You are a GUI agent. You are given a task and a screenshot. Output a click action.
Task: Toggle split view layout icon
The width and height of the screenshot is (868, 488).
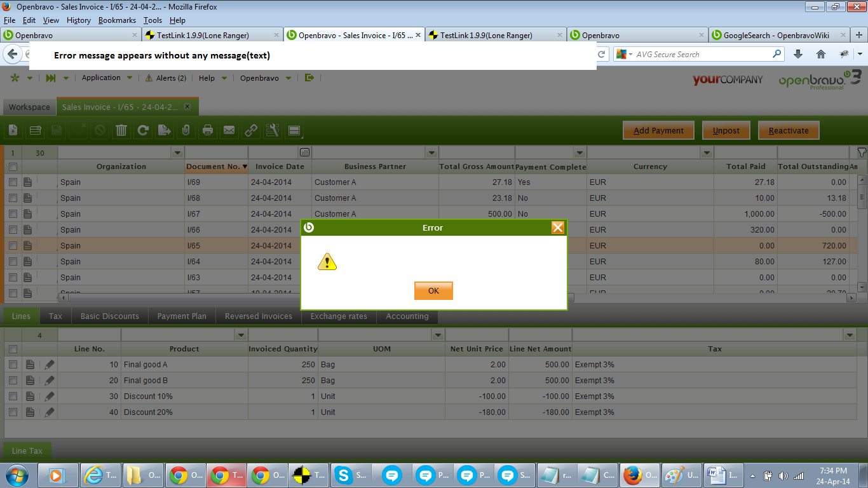[294, 130]
